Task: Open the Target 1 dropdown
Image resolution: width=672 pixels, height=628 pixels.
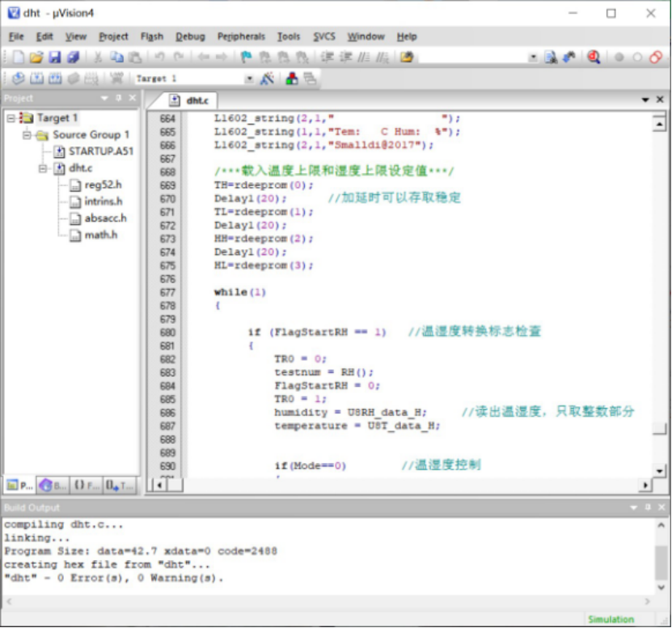Action: coord(249,79)
